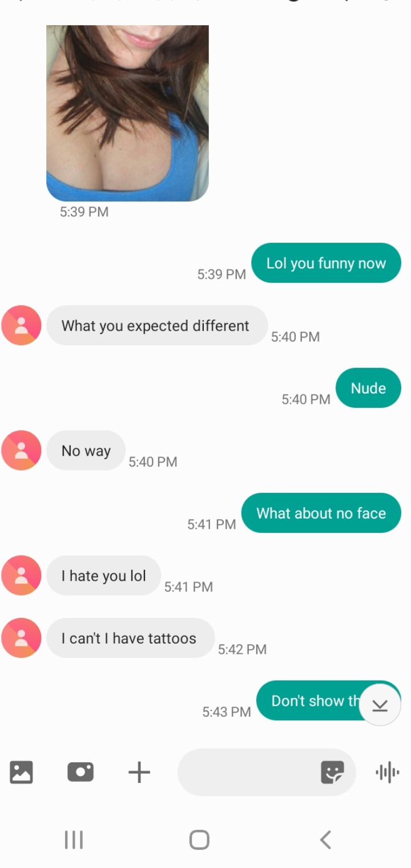Screen dimensions: 411x868
Task: Open recent apps navigation button
Action: click(74, 839)
